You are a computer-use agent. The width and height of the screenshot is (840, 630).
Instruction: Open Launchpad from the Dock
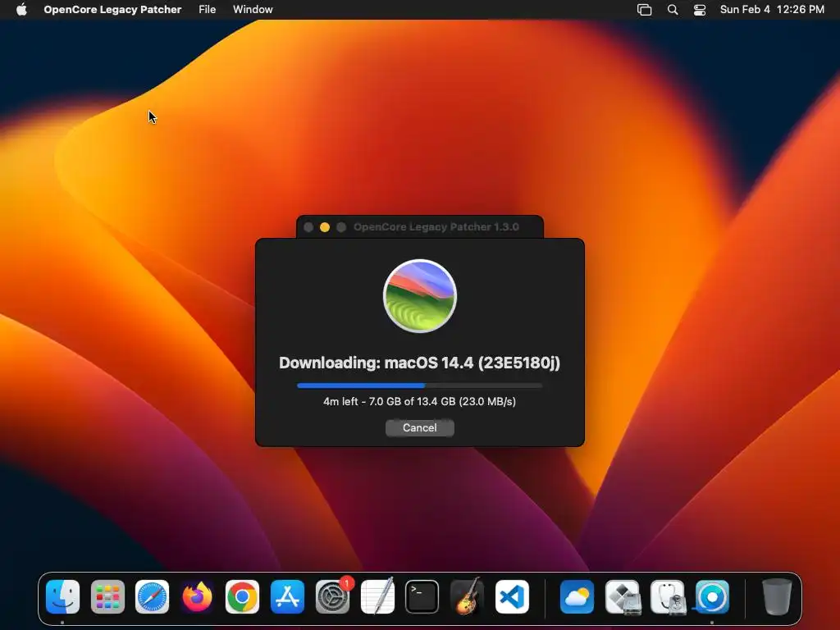tap(107, 597)
